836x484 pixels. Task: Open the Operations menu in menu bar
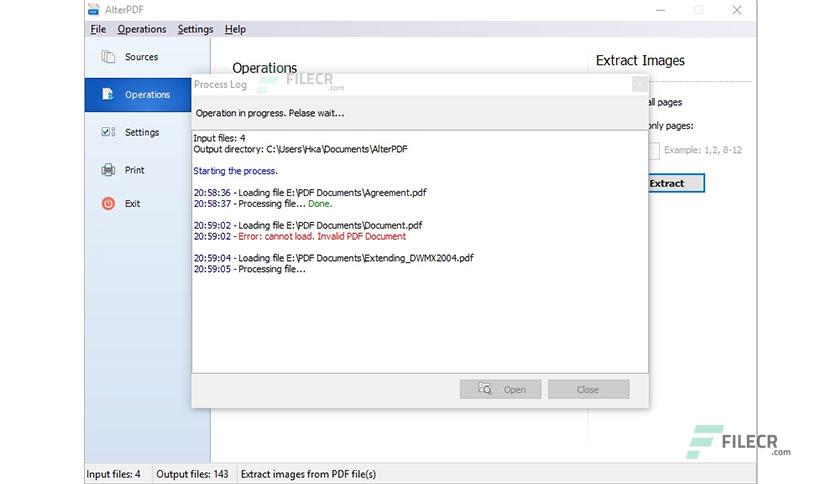pos(142,29)
